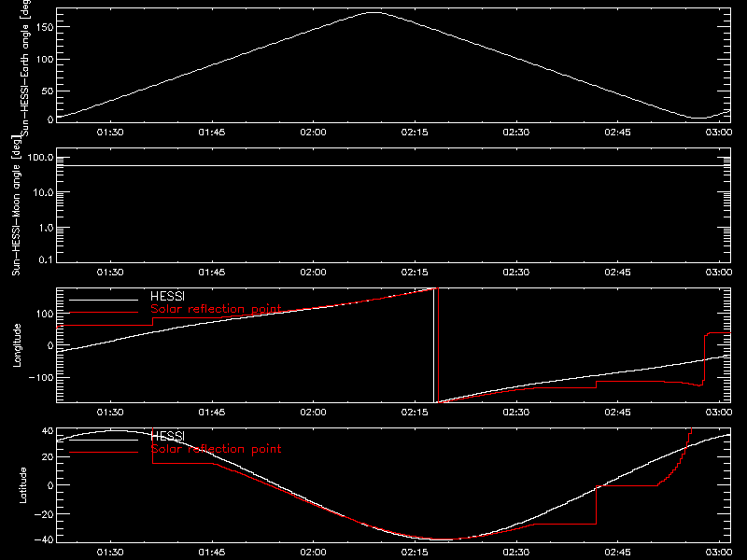This screenshot has width=747, height=560.
Task: Select 02:00 time label under Earth angle plot
Action: (x=313, y=132)
